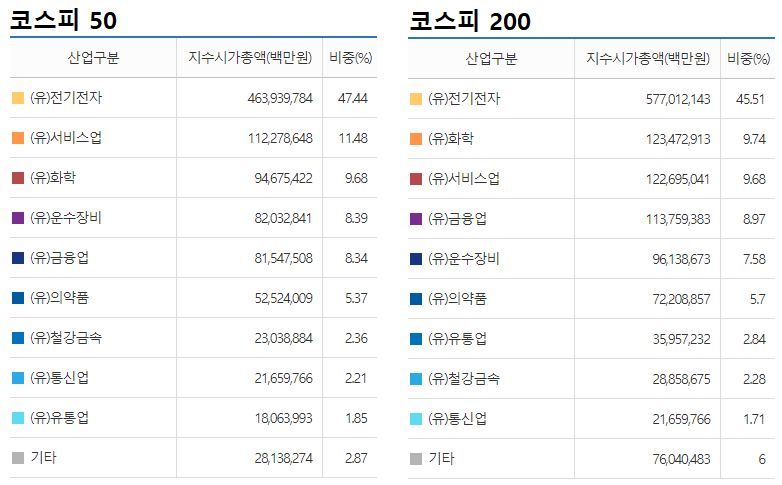
Task: Click the percentage 45.51
Action: click(x=750, y=99)
